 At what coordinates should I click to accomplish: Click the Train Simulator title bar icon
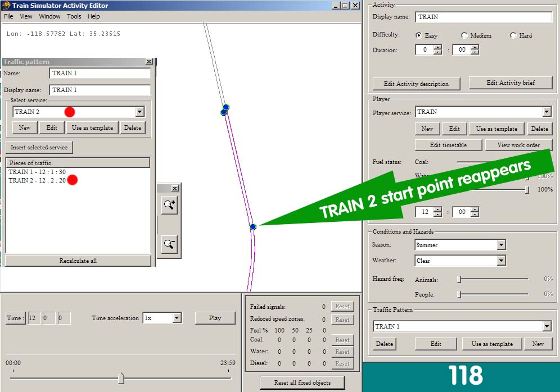[x=6, y=6]
